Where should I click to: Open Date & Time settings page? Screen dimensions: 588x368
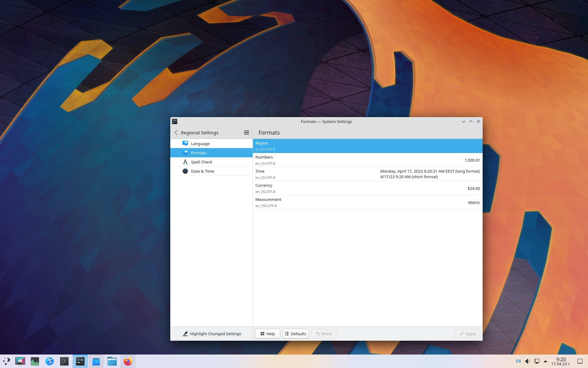202,171
